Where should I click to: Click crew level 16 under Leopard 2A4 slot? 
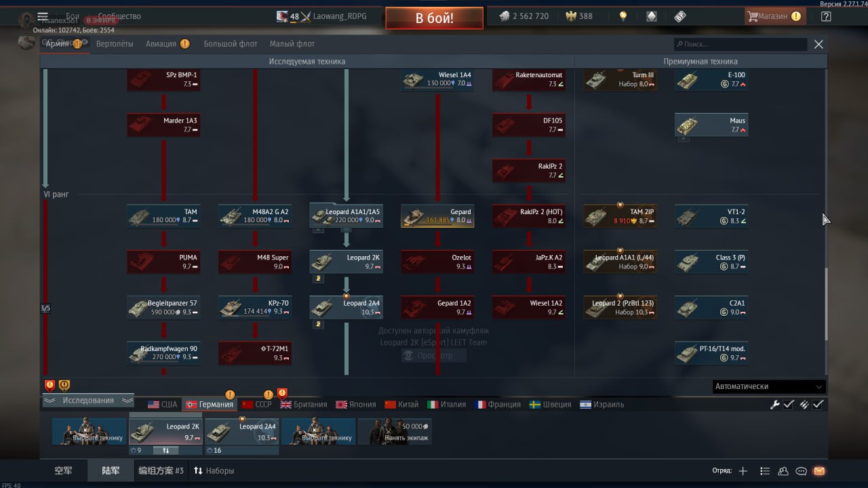(x=213, y=450)
